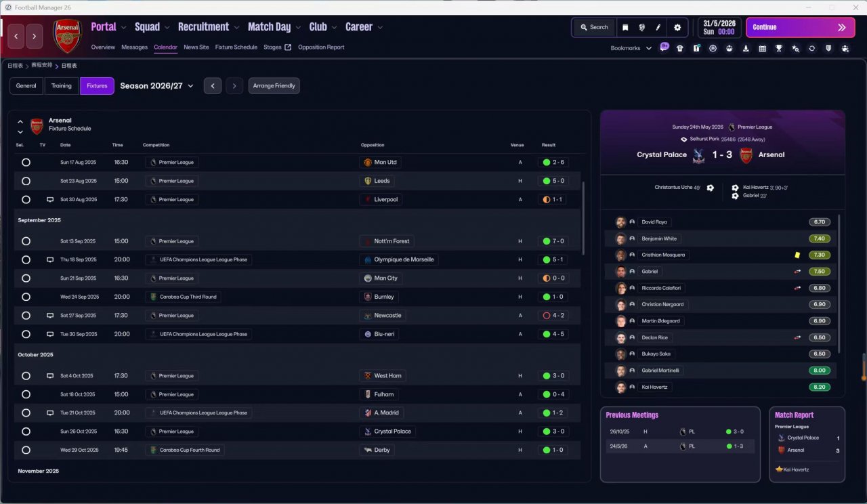The width and height of the screenshot is (867, 504).
Task: Click the Arsenal club crest logo
Action: 67,36
